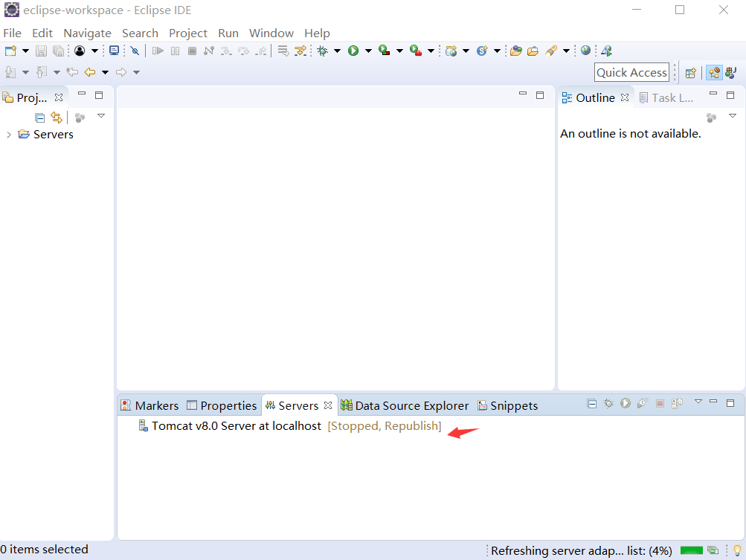Toggle Link with Editor in Project Explorer
This screenshot has width=746, height=560.
pyautogui.click(x=57, y=118)
